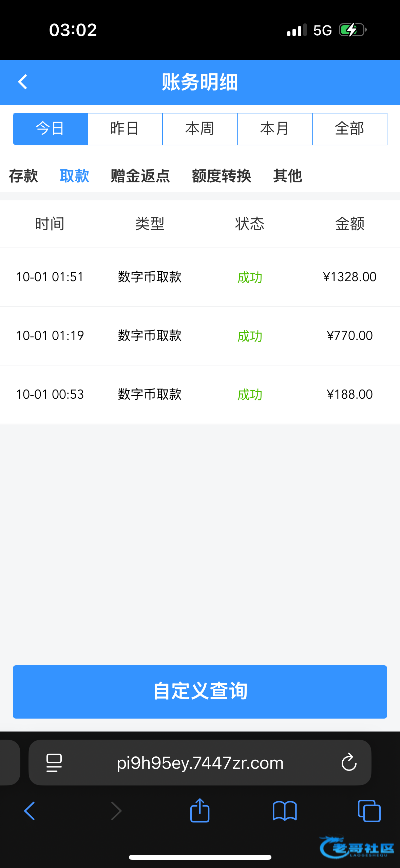Open the 存款 category tab

[23, 176]
